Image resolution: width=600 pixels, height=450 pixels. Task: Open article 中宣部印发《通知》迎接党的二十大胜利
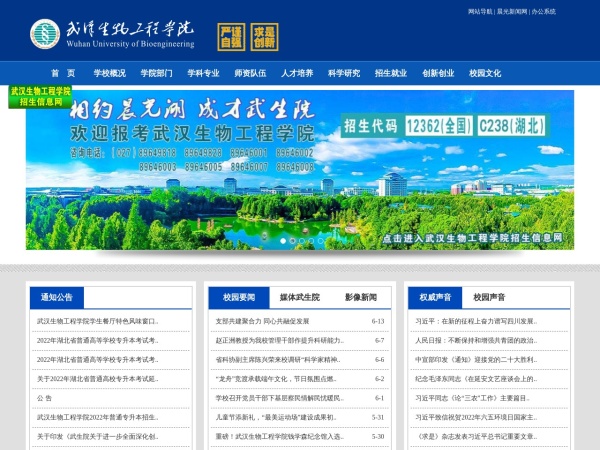[x=476, y=360]
